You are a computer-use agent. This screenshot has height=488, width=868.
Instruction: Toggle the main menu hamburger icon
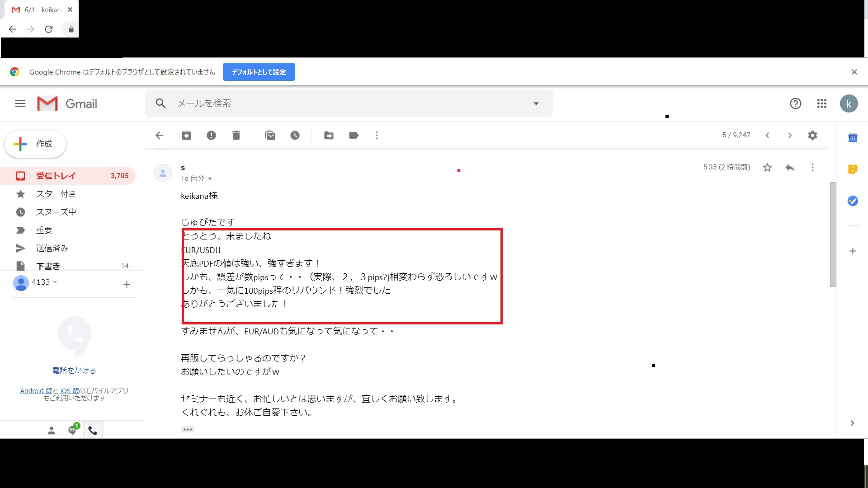point(20,103)
